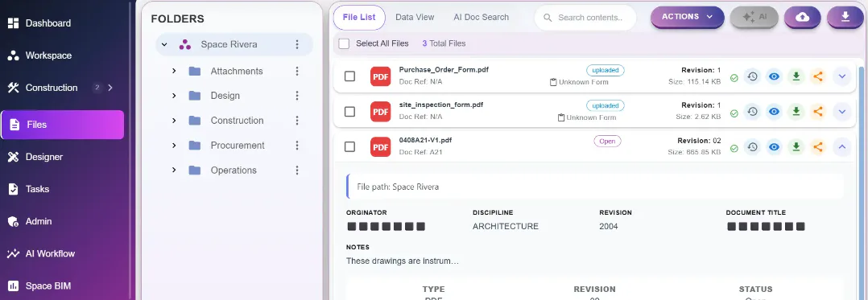Download Purchase_Order_Form.pdf via green icon
868x300 pixels.
[796, 76]
